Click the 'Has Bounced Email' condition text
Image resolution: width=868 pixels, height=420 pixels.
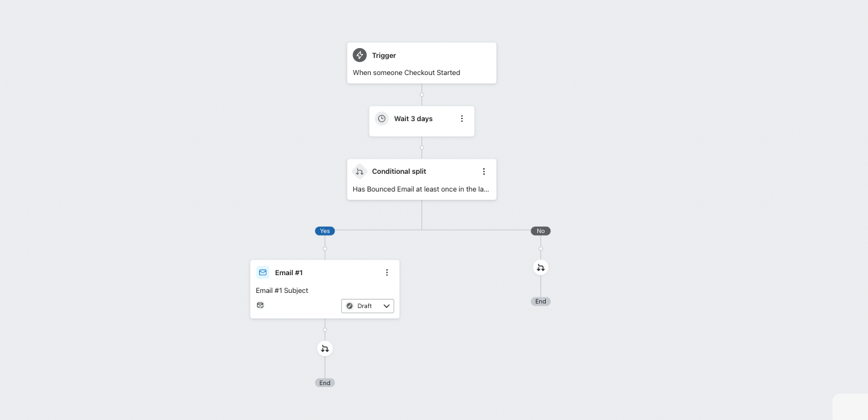(x=421, y=189)
